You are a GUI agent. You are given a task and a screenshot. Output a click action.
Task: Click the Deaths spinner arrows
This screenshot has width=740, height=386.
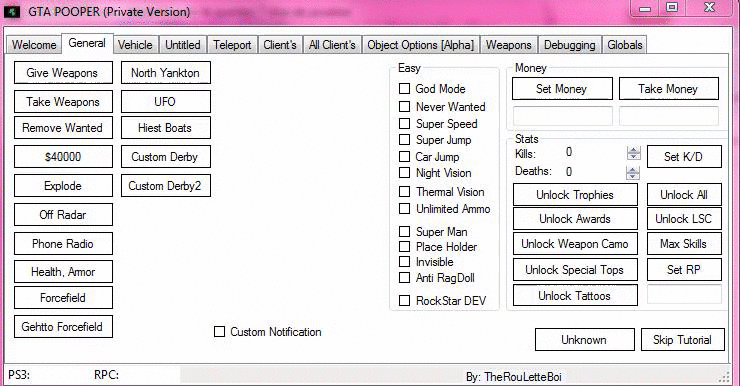633,173
